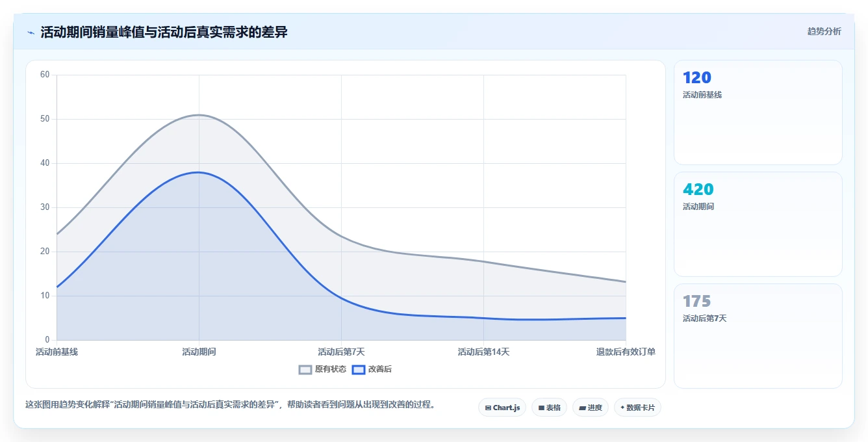Select the 表格 tag button

click(549, 408)
